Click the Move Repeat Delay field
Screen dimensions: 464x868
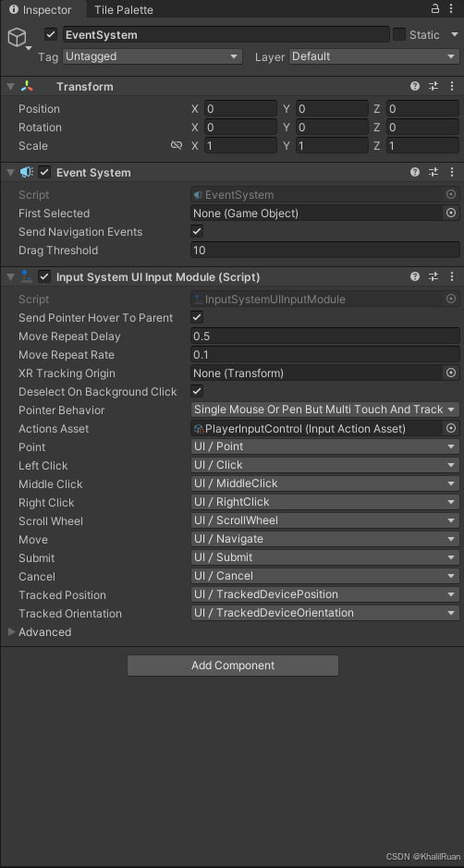(x=325, y=336)
